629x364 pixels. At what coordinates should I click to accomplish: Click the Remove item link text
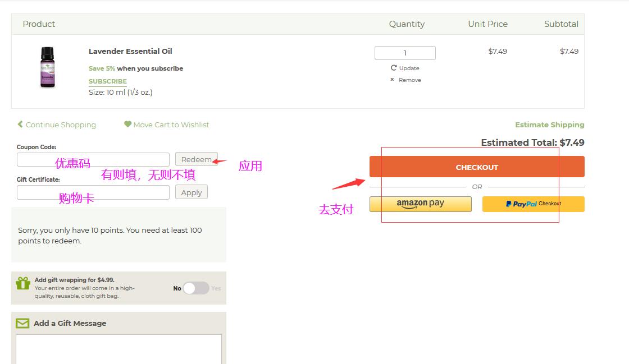(409, 80)
